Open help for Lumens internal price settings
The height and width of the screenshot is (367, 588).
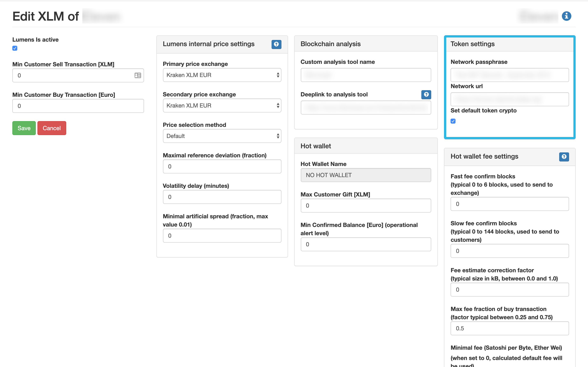[276, 44]
